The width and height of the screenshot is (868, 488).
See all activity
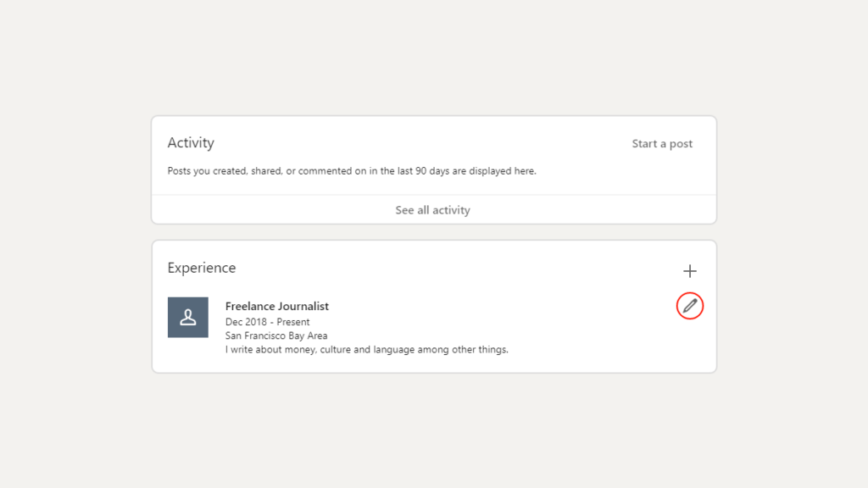pos(433,210)
